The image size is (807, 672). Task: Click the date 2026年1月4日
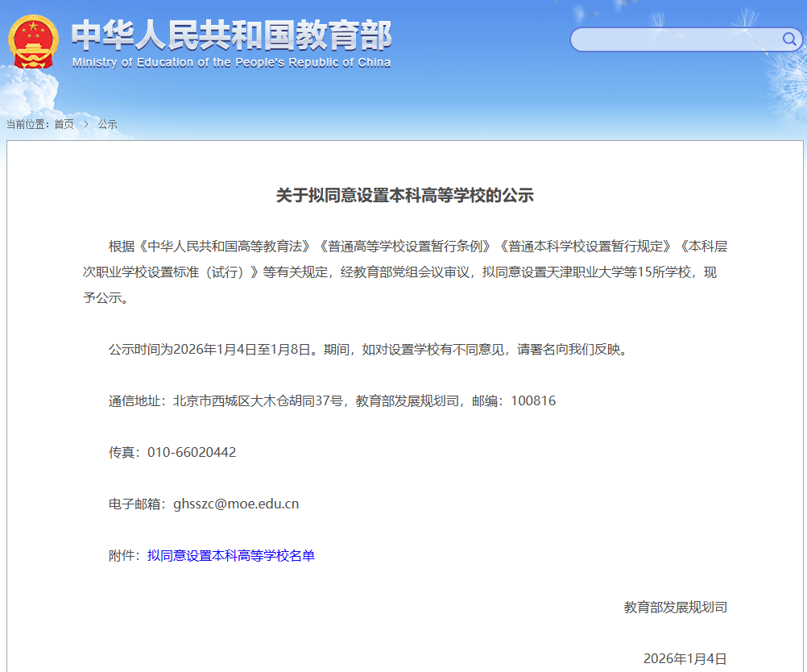coord(684,658)
